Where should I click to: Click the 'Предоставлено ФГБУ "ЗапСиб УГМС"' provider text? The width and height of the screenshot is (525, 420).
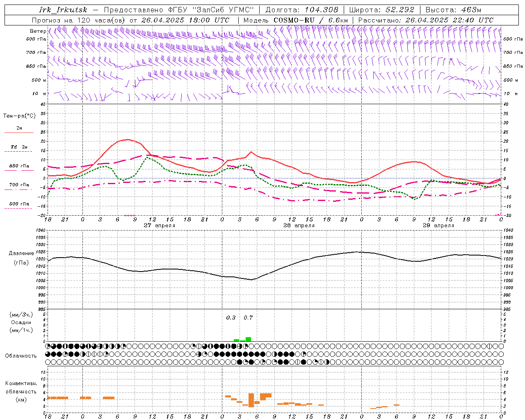[x=179, y=10]
